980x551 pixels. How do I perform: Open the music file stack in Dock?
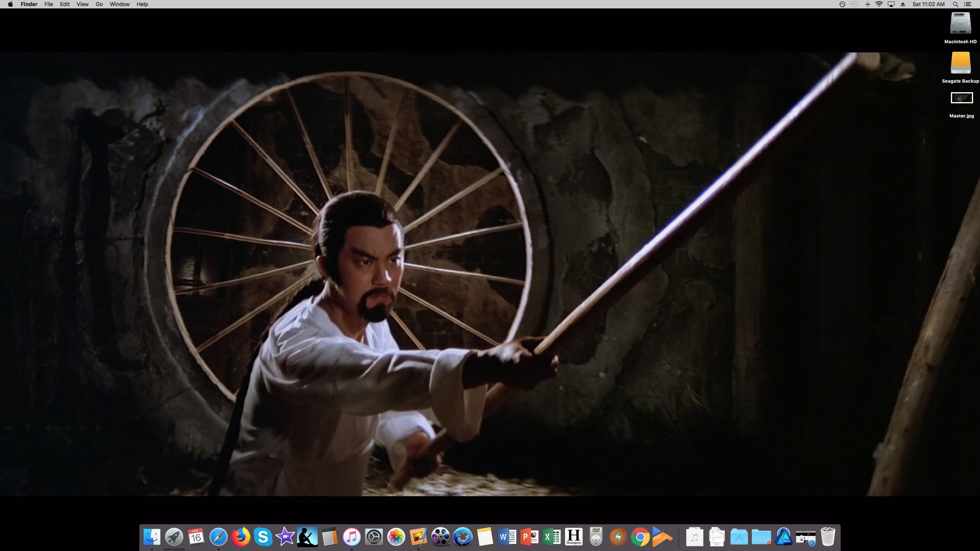coord(694,537)
